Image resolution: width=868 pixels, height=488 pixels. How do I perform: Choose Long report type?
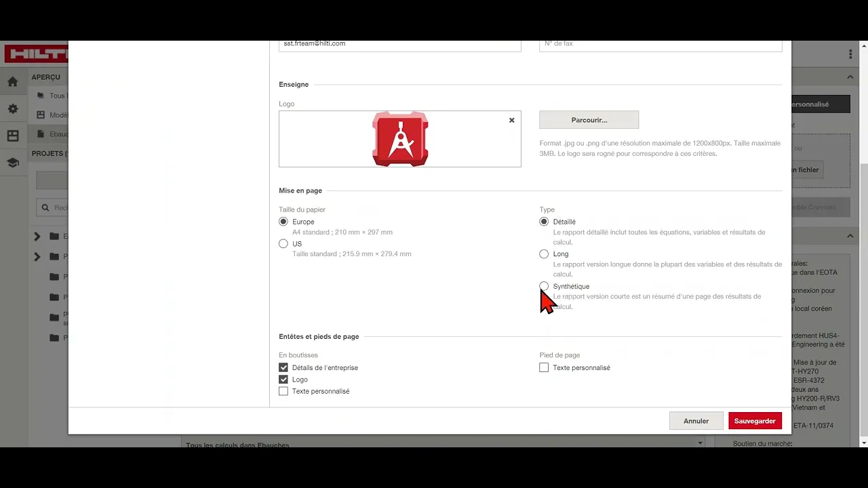pos(544,254)
